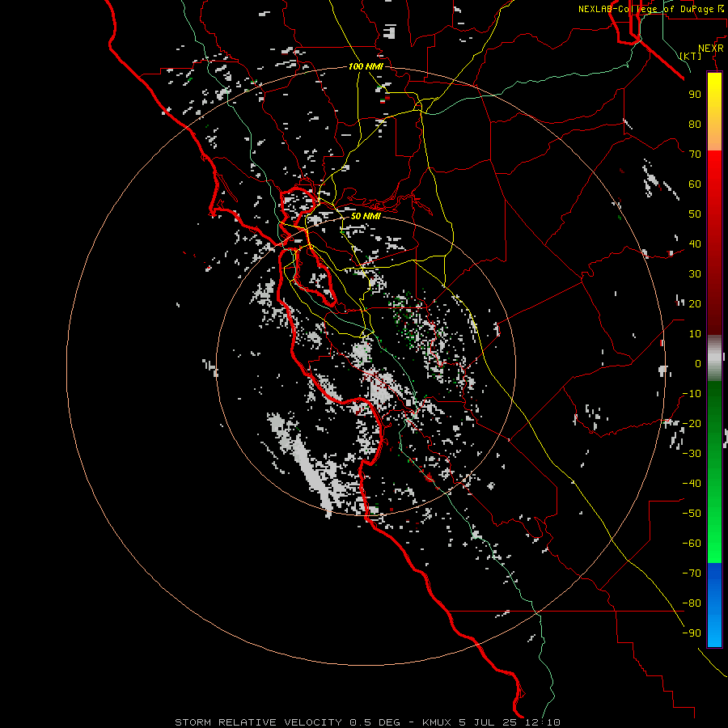Select the 80 value on the velocity scale
This screenshot has height=728, width=728.
click(x=695, y=124)
